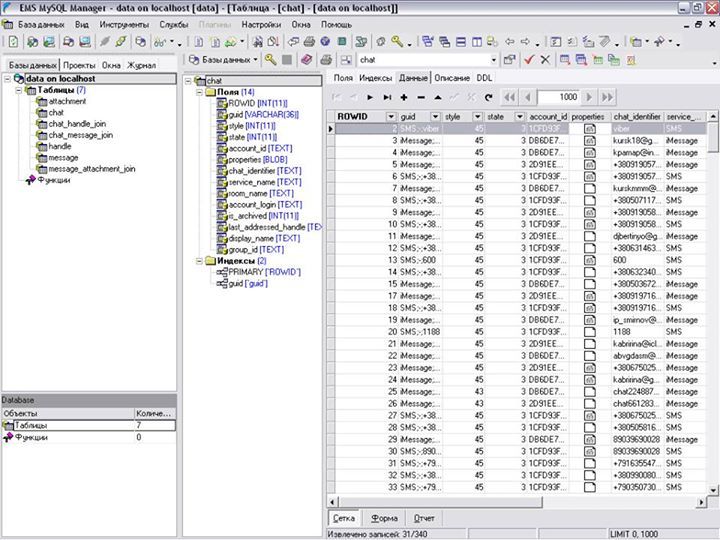
Task: Click the delete record minus icon
Action: tap(420, 97)
